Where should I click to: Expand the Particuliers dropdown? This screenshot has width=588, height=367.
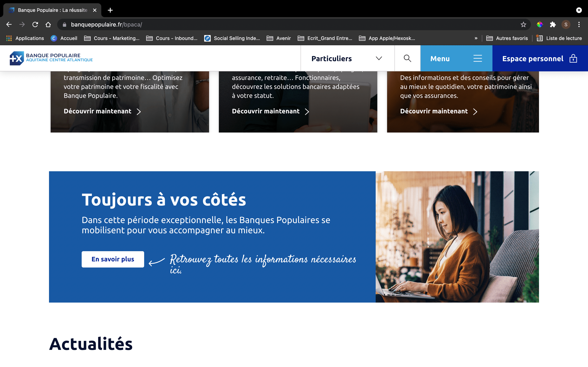(x=347, y=58)
